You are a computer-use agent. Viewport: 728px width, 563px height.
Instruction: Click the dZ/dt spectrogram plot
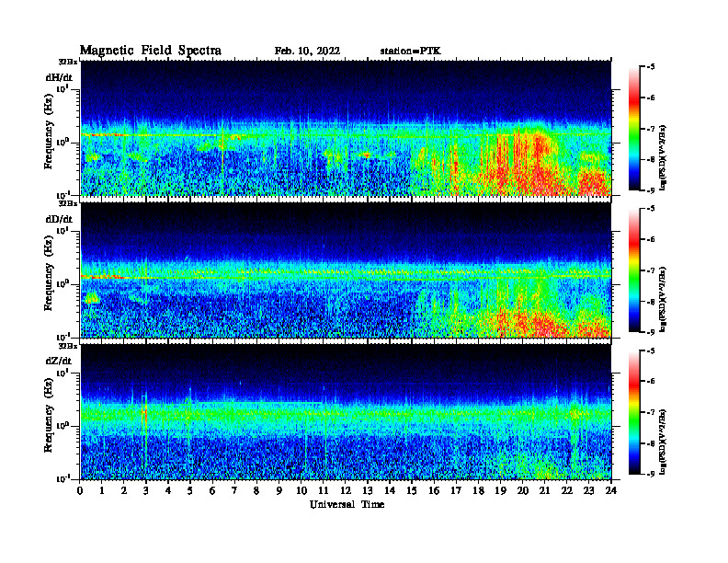click(x=346, y=412)
